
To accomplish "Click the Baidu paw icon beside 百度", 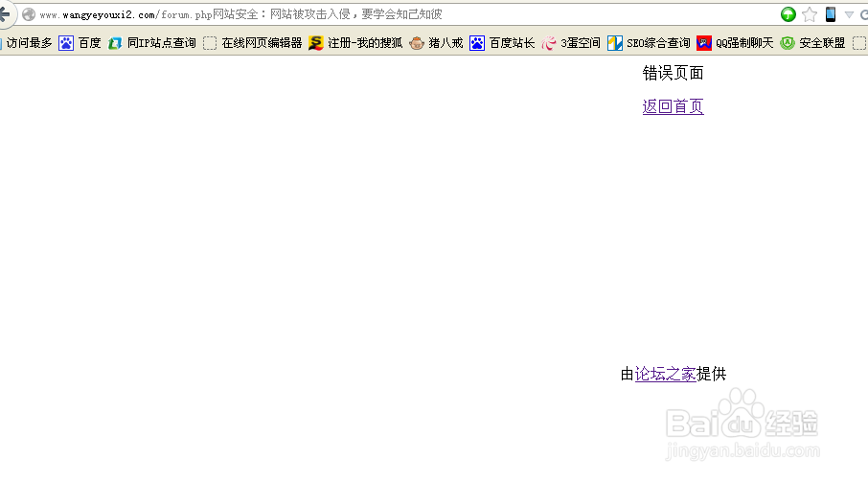I will [66, 42].
